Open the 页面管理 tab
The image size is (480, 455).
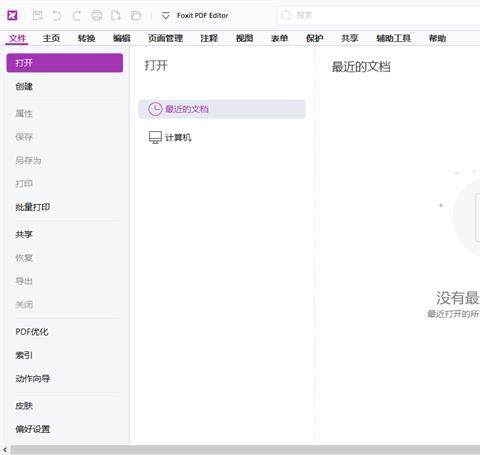tap(165, 38)
